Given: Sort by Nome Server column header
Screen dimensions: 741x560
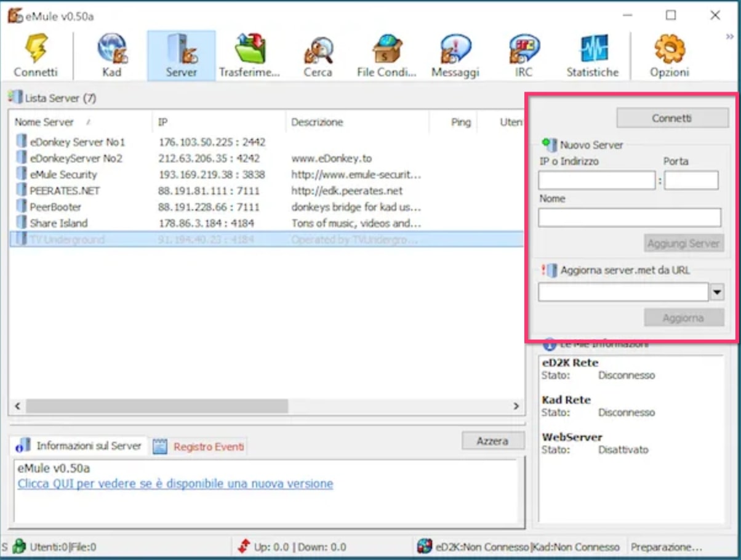Looking at the screenshot, I should coord(80,122).
